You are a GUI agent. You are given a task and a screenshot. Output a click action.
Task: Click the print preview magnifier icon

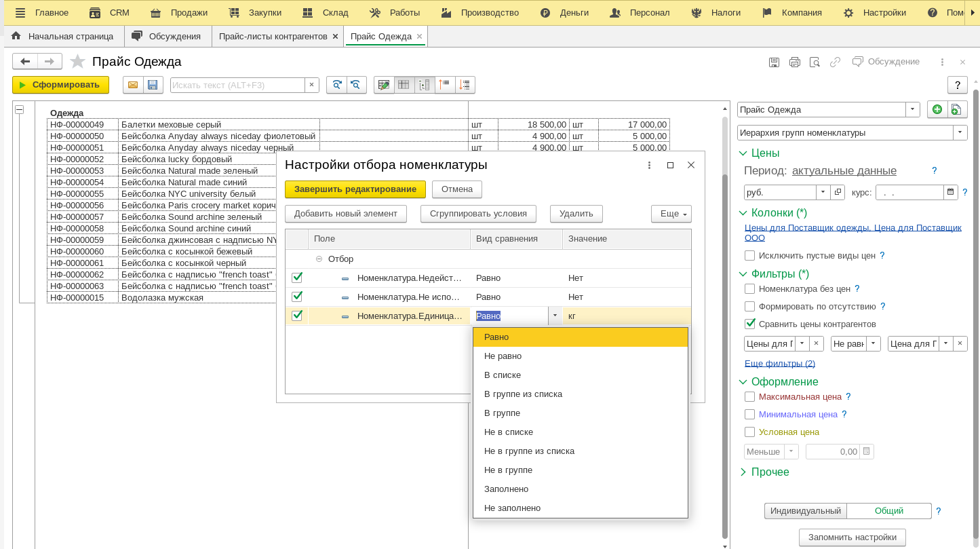click(815, 62)
